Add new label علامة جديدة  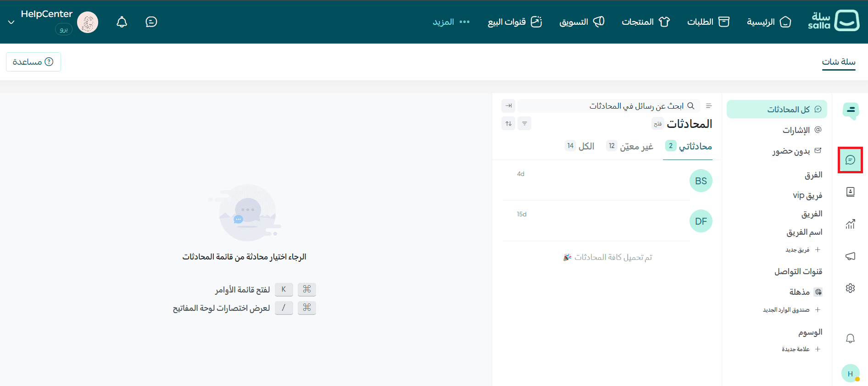(801, 349)
